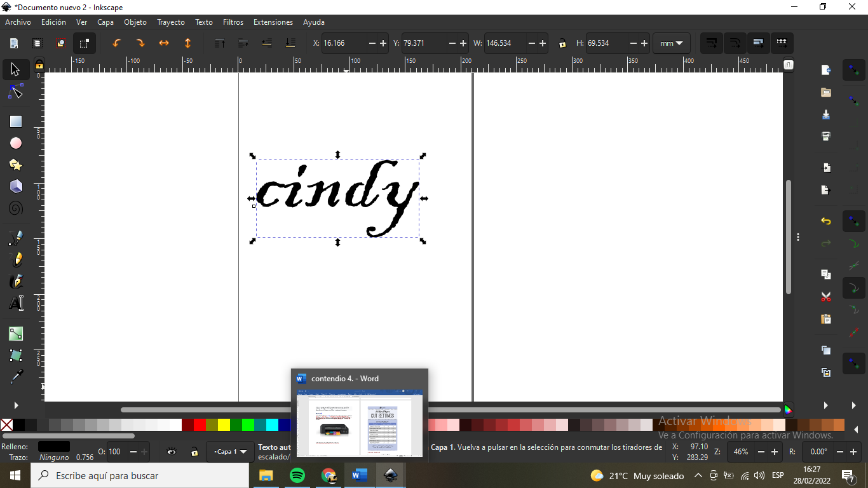Open the mm units dropdown

(672, 43)
